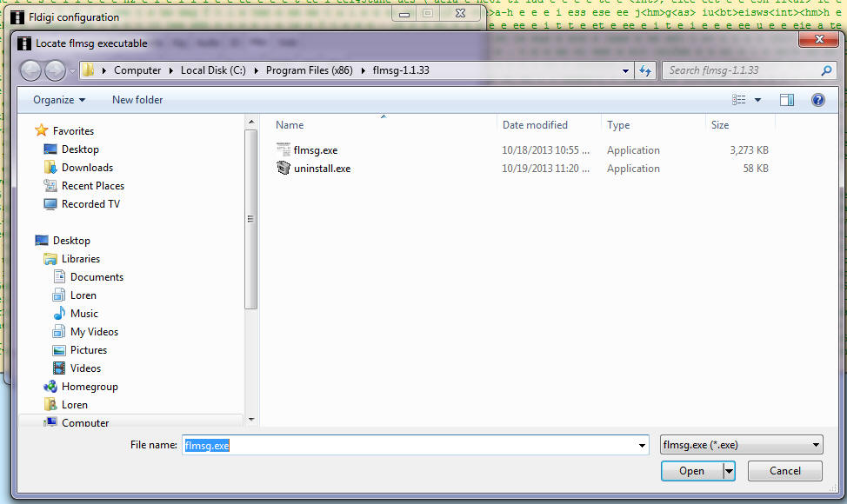The height and width of the screenshot is (504, 847).
Task: Expand the view options dropdown arrow
Action: point(758,100)
